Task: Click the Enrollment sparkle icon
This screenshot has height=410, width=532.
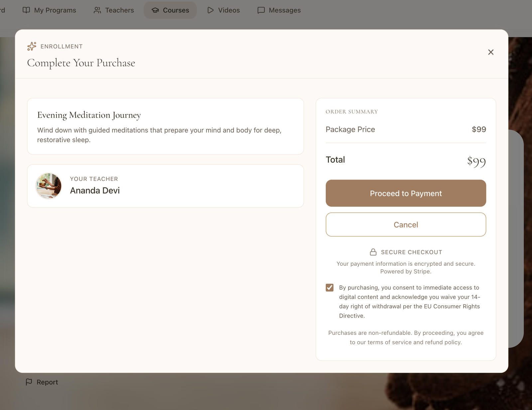Action: [32, 46]
